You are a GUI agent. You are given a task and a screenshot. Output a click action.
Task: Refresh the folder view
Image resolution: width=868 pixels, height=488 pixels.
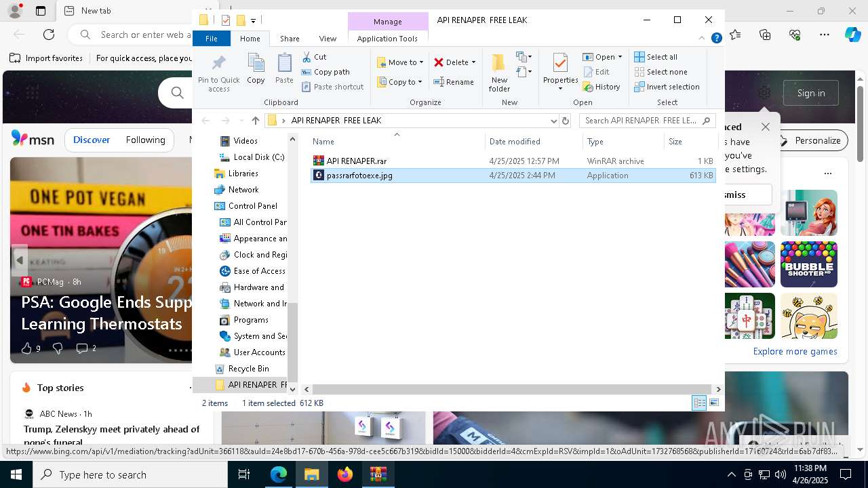[566, 121]
